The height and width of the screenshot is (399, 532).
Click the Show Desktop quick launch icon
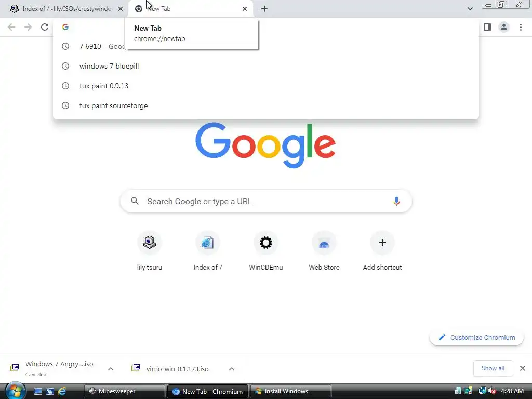37,392
